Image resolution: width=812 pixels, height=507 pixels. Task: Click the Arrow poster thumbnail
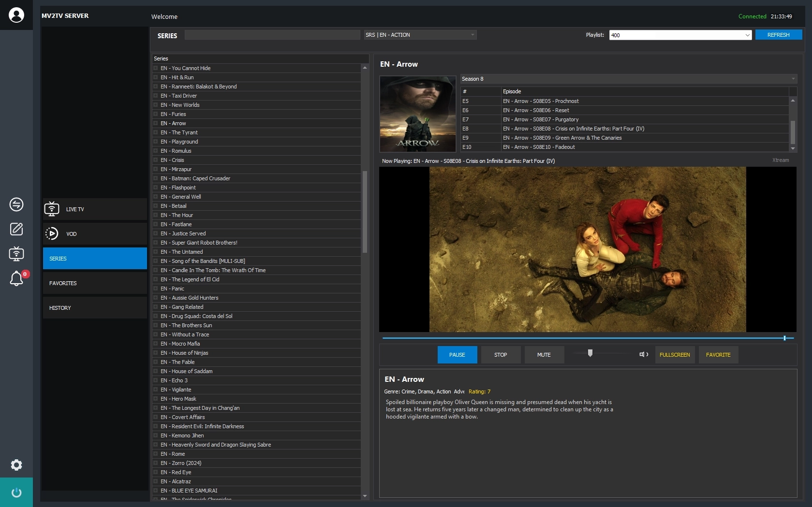point(418,114)
